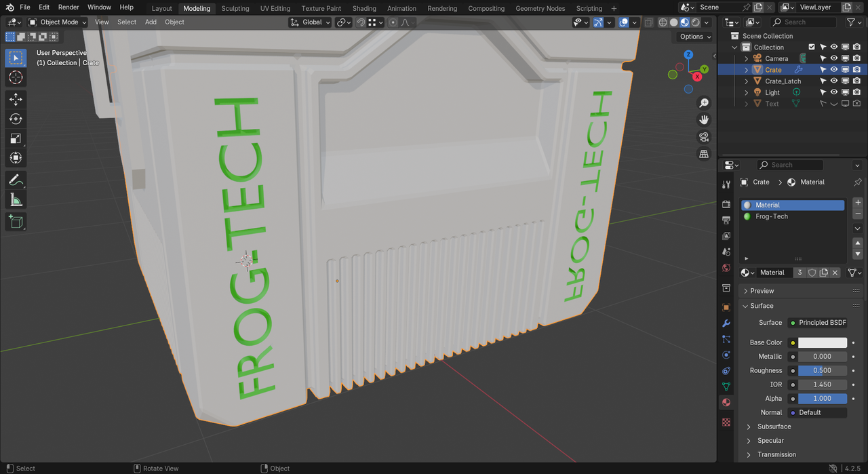Click the Options button in the viewport
The width and height of the screenshot is (868, 474).
(693, 36)
